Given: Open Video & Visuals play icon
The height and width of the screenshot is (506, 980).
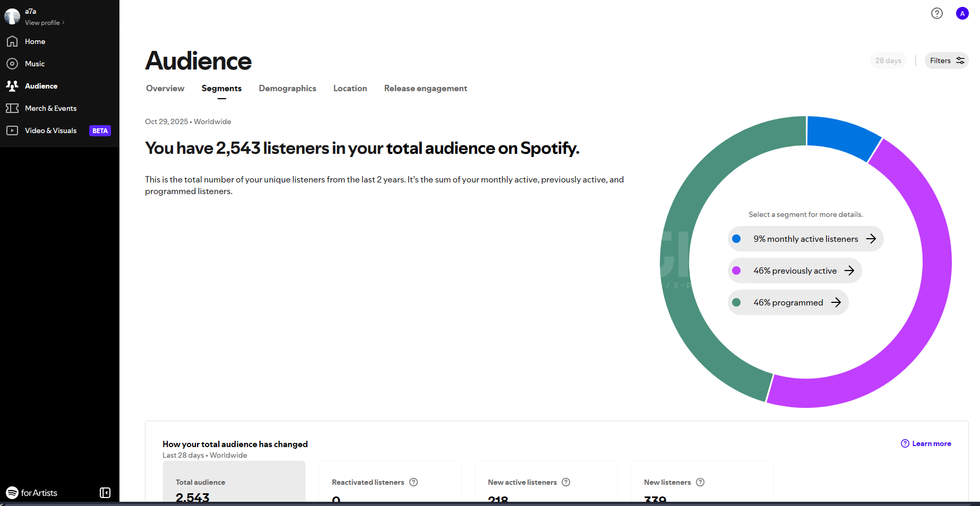Looking at the screenshot, I should click(12, 130).
